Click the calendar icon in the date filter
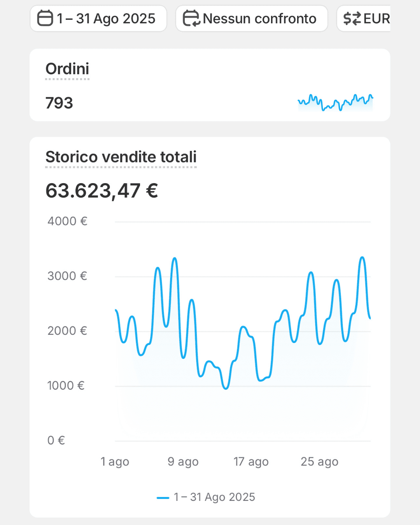The width and height of the screenshot is (420, 525). coord(45,19)
